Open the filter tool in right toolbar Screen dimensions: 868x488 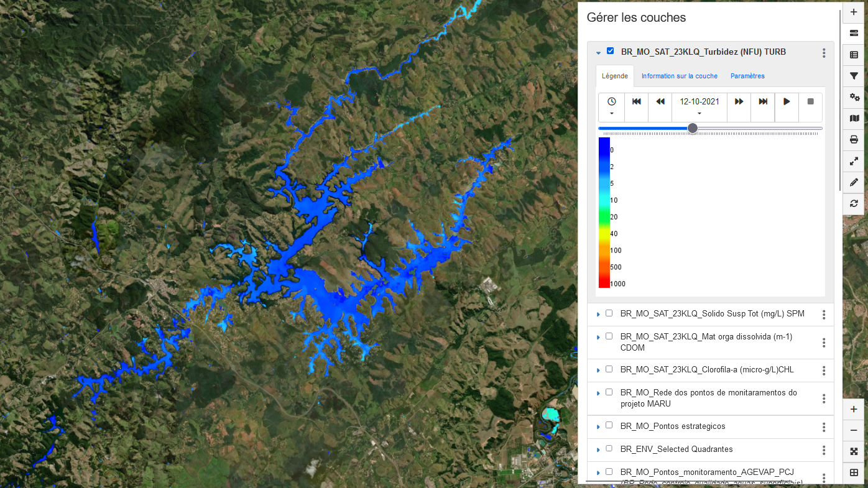[854, 76]
